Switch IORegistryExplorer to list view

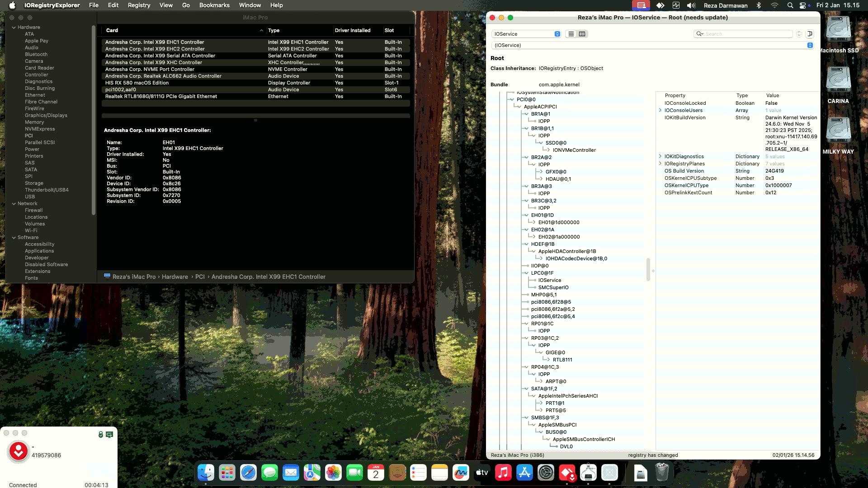point(571,34)
